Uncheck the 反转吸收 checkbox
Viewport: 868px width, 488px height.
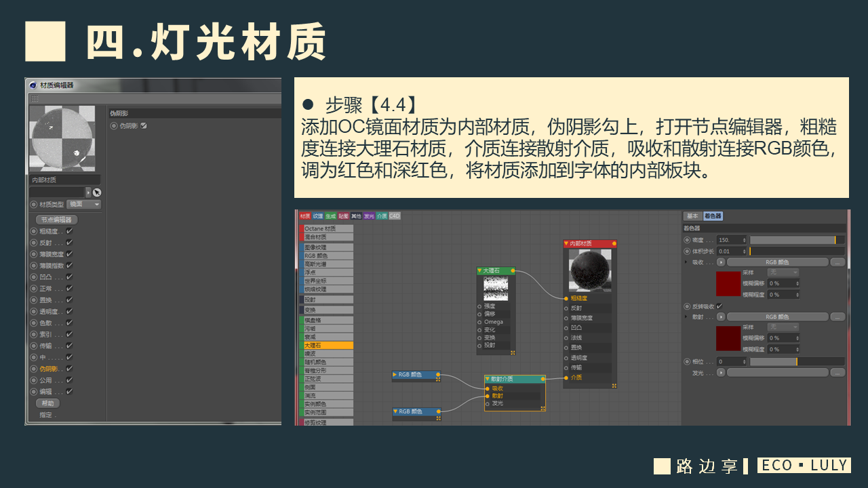719,306
